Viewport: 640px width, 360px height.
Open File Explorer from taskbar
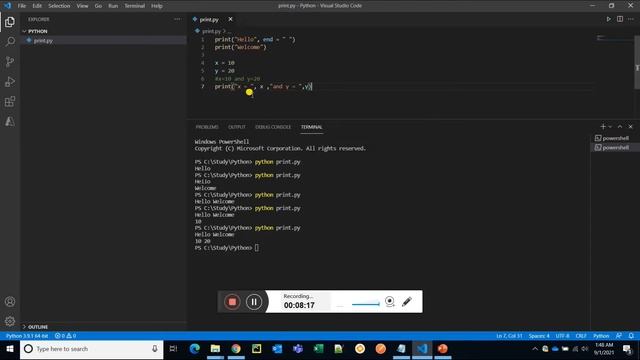pos(215,349)
